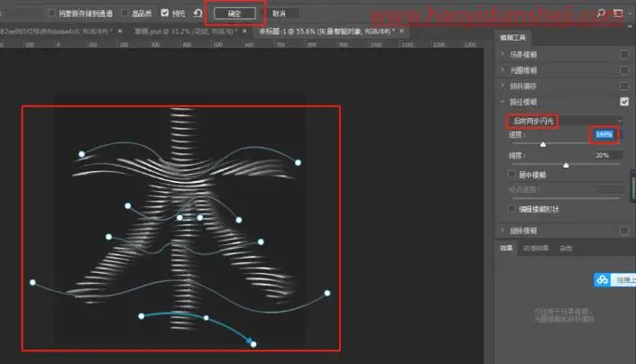Screen dimensions: 636x364
Task: Click the highlighted 速度 value field
Action: pyautogui.click(x=604, y=134)
